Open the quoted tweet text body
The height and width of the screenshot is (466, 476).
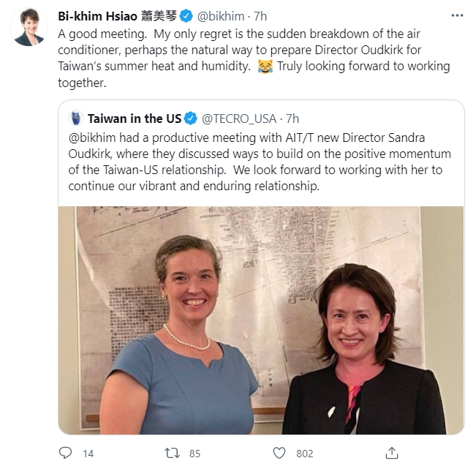pyautogui.click(x=260, y=162)
